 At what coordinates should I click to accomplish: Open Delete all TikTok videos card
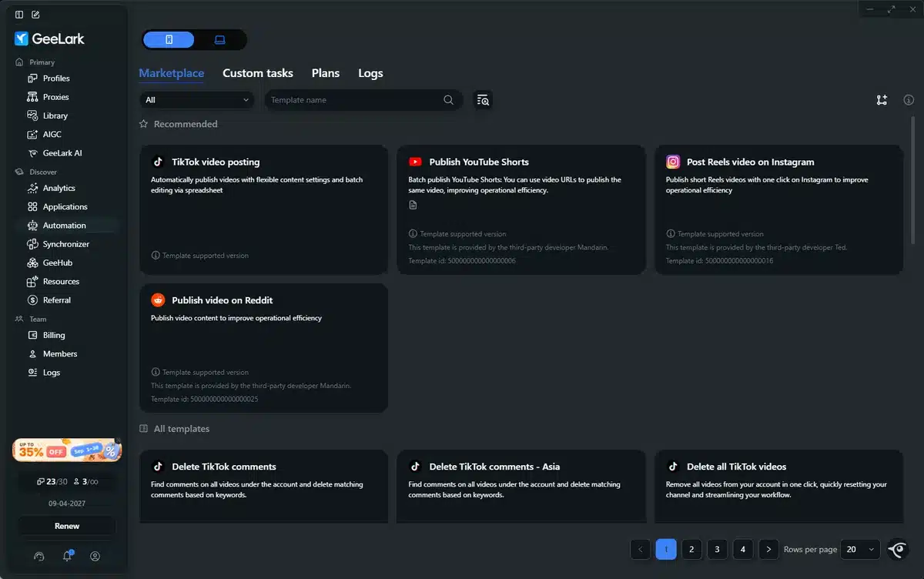(778, 487)
